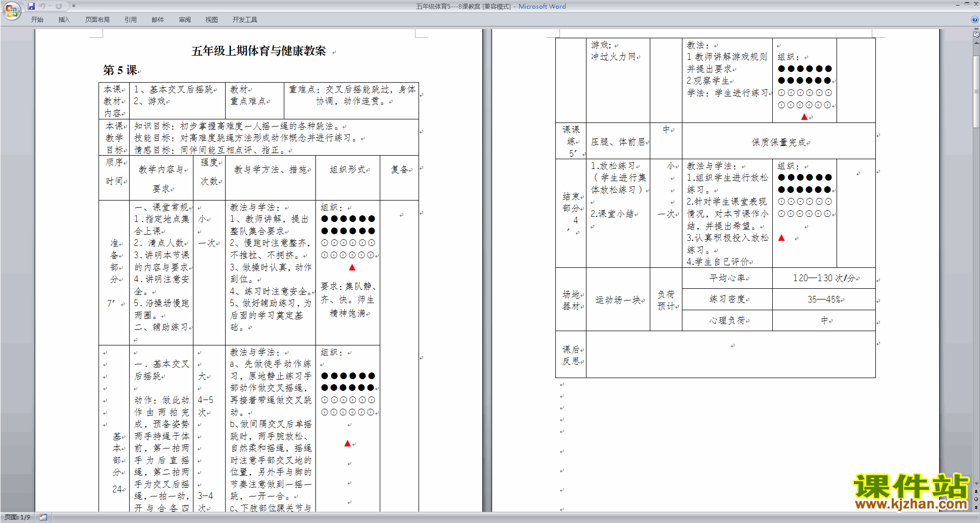
Task: Open the 引用 ribbon tab
Action: pos(131,20)
